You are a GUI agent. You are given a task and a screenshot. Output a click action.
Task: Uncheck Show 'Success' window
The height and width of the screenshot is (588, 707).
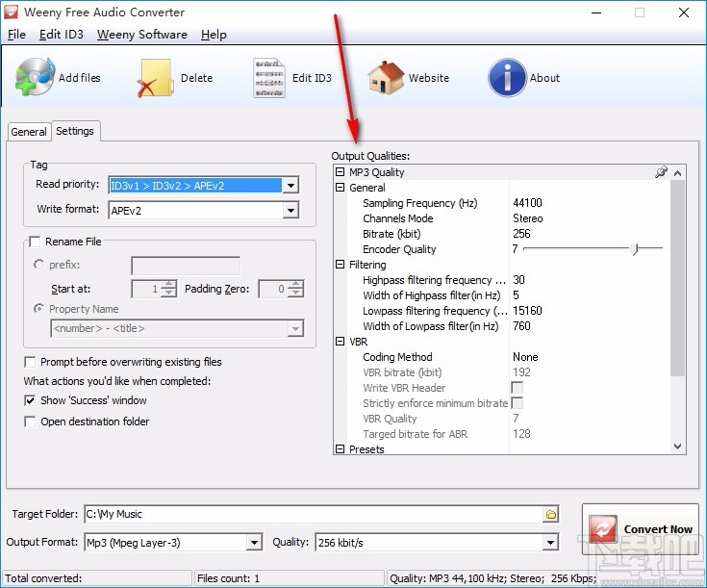tap(30, 400)
